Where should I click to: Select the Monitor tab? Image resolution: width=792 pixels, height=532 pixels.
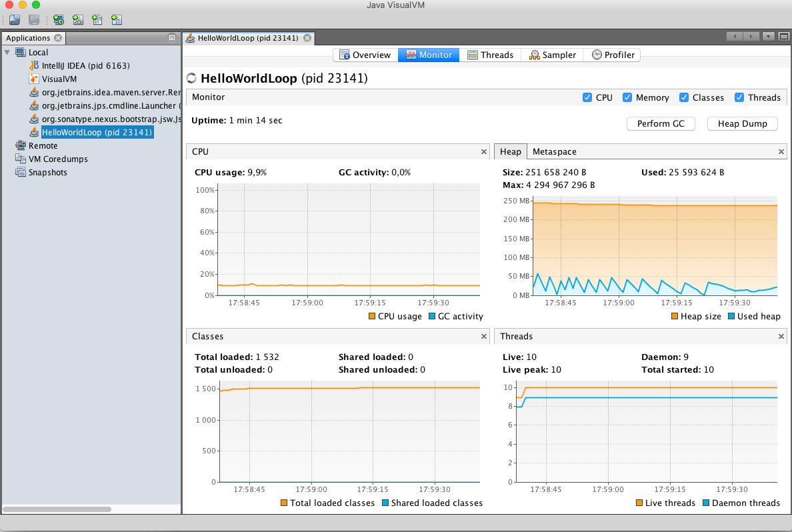429,55
